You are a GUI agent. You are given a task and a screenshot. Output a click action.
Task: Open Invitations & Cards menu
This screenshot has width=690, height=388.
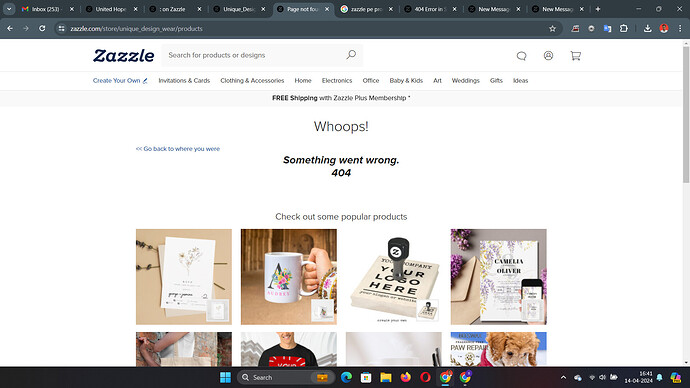pyautogui.click(x=184, y=81)
